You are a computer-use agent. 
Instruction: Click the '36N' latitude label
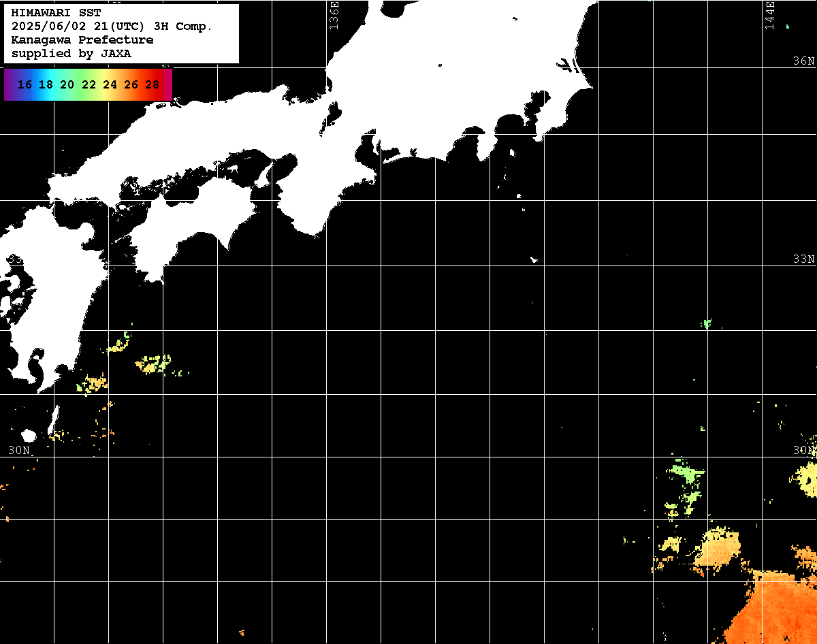pyautogui.click(x=803, y=61)
